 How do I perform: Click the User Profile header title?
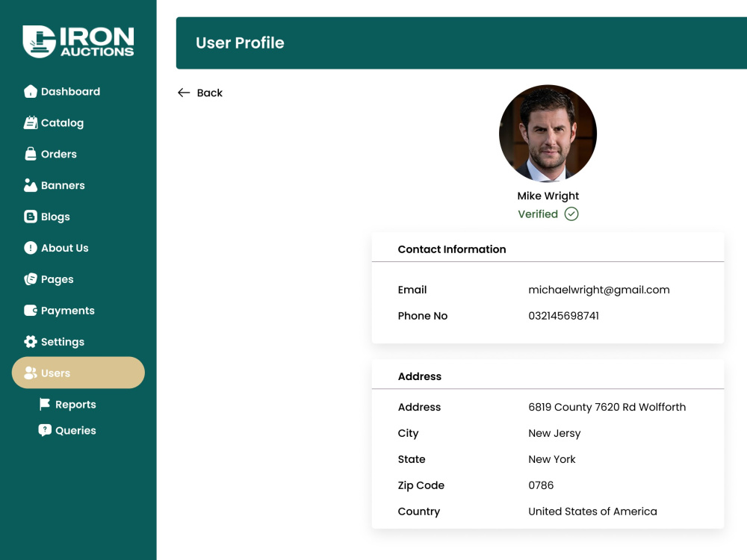click(240, 43)
